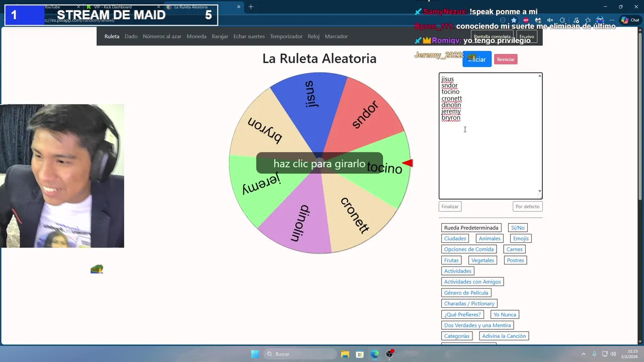
Task: Select the Género de Película preset
Action: point(466,293)
